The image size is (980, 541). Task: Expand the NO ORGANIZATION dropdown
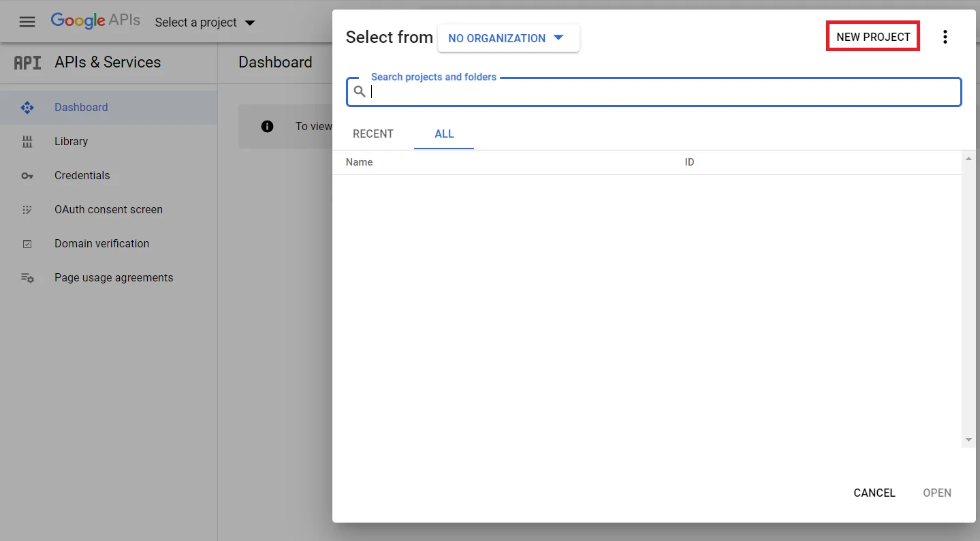click(508, 38)
